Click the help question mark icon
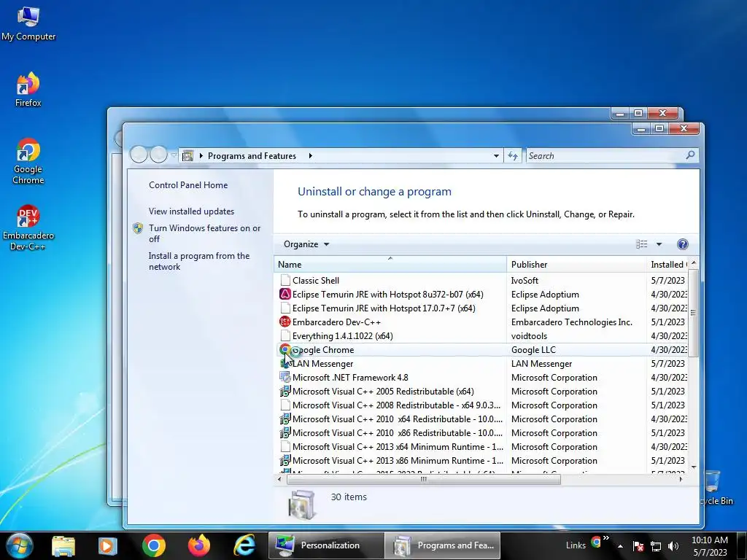Image resolution: width=747 pixels, height=560 pixels. pyautogui.click(x=682, y=244)
